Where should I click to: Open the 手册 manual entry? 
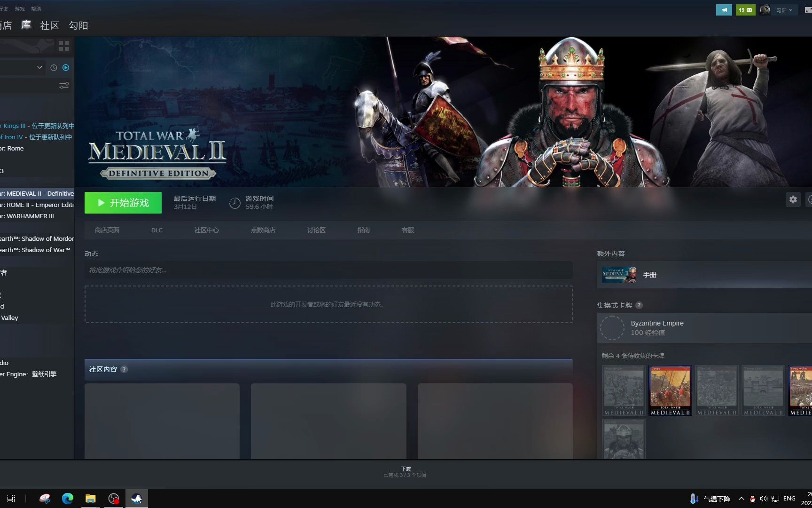704,275
